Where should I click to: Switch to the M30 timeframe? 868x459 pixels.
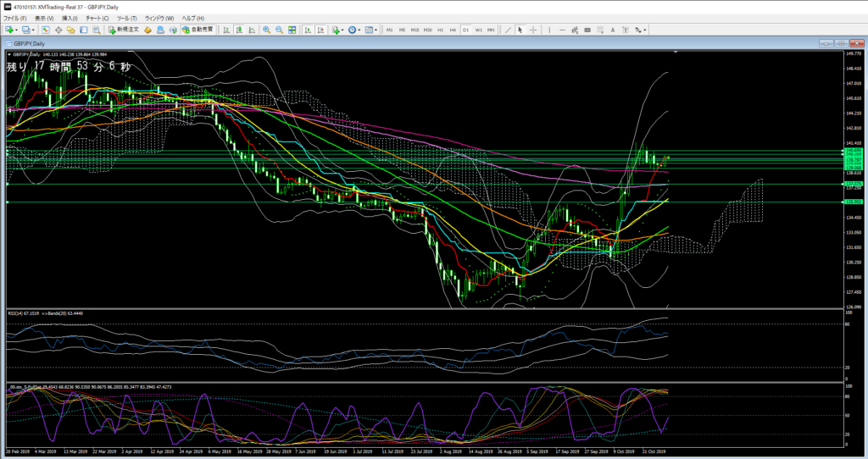point(427,30)
